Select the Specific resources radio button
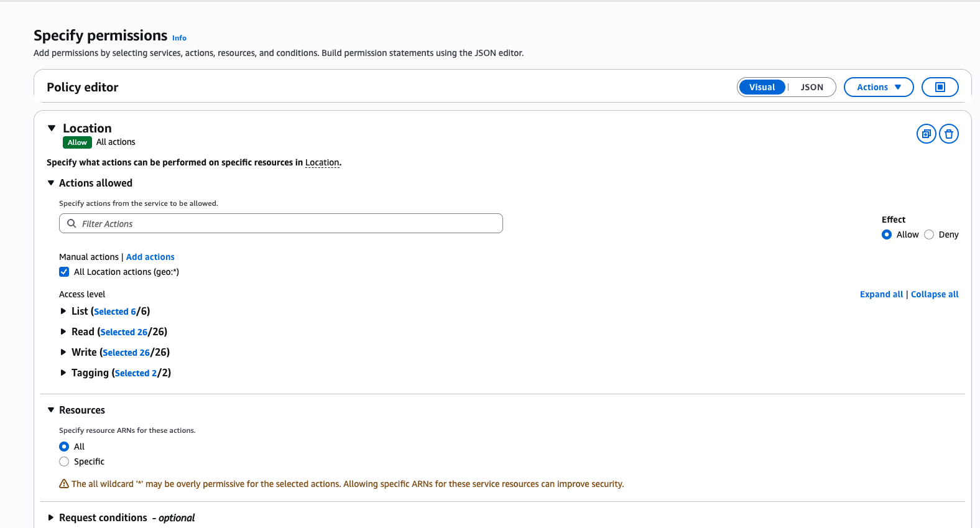Image resolution: width=980 pixels, height=528 pixels. [64, 461]
